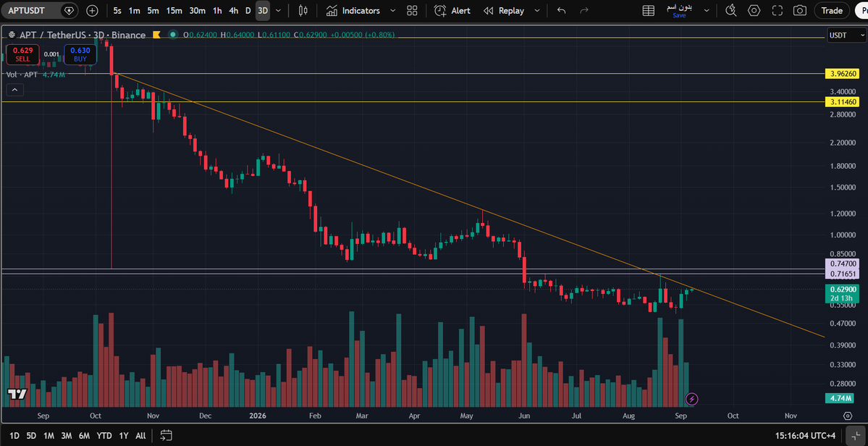Image resolution: width=868 pixels, height=446 pixels.
Task: Set date range to 1D
Action: click(x=14, y=435)
